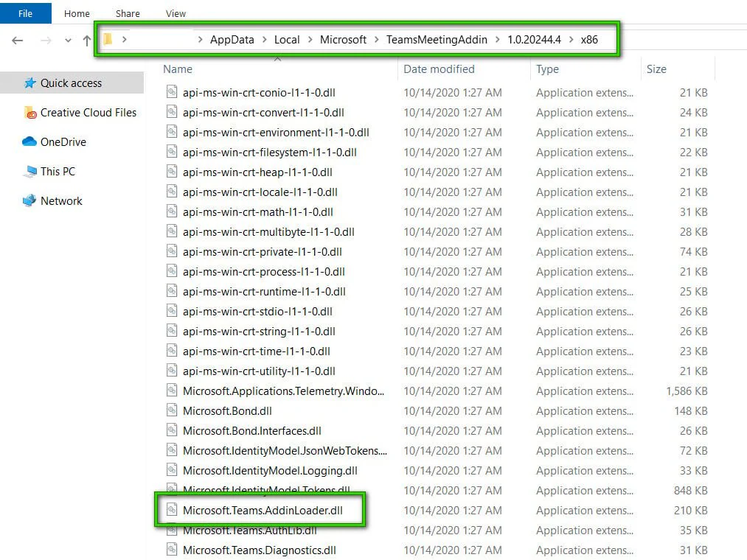Click icon of api-ms-win-crt-filesystem-l1-1-0.dll
The image size is (747, 560).
[172, 152]
